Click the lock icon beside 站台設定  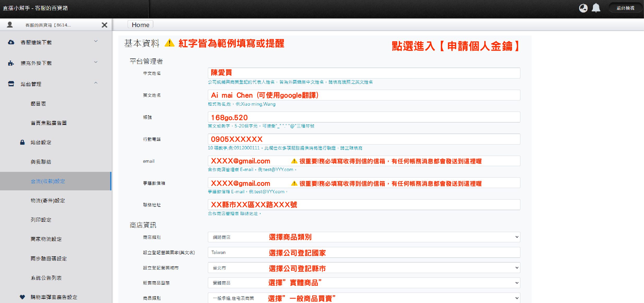(x=22, y=142)
